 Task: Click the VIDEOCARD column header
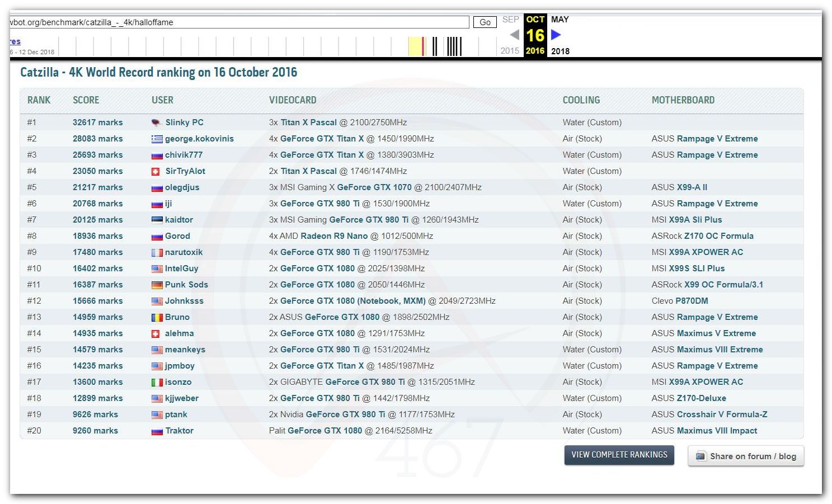(x=293, y=100)
